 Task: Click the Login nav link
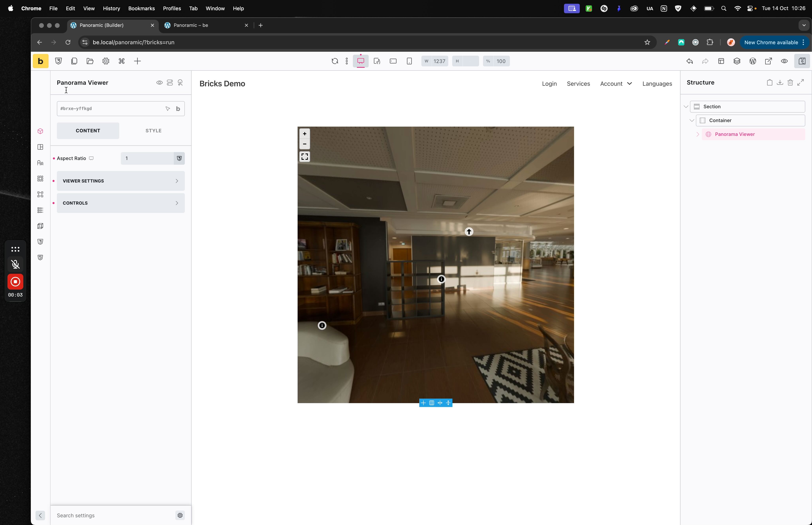[549, 84]
